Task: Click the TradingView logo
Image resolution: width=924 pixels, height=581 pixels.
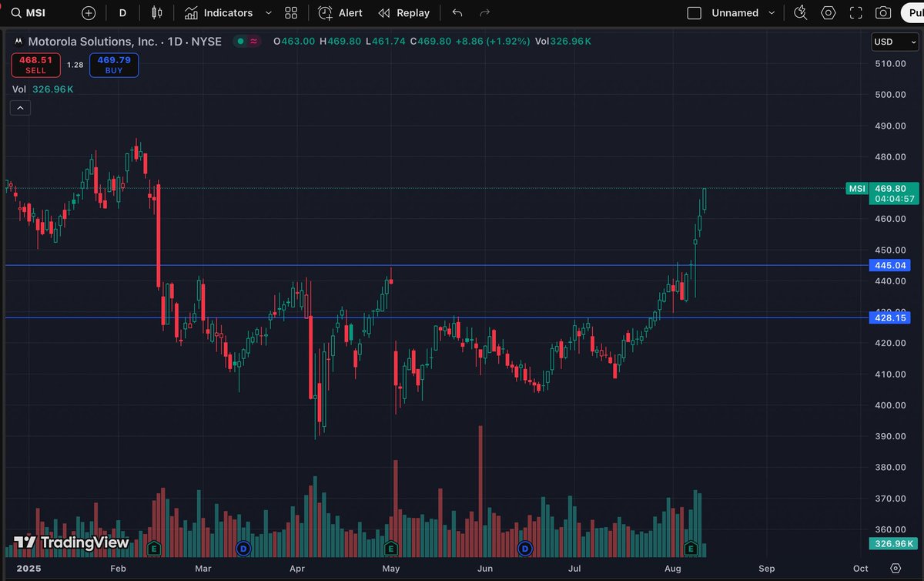Action: [x=72, y=542]
